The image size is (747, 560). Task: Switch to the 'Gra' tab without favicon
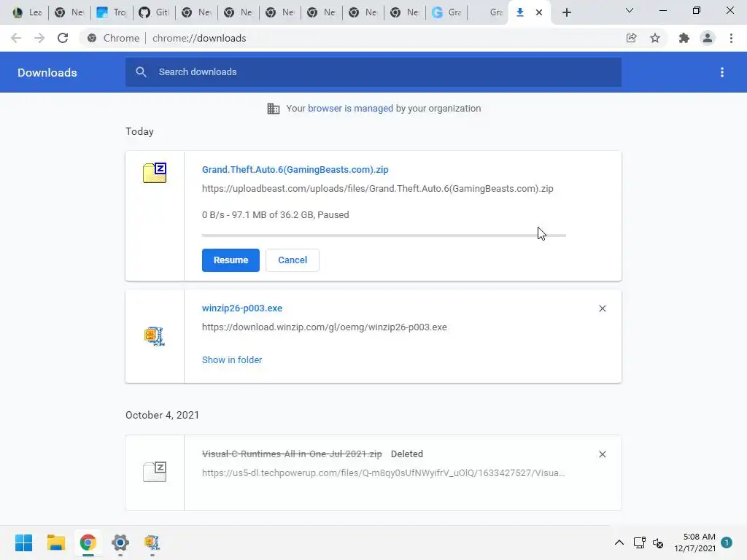pyautogui.click(x=489, y=12)
